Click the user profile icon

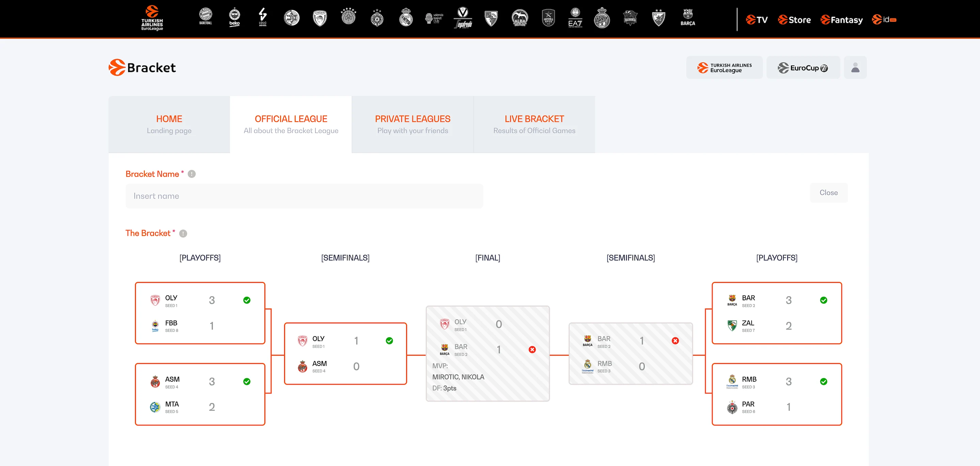click(855, 68)
